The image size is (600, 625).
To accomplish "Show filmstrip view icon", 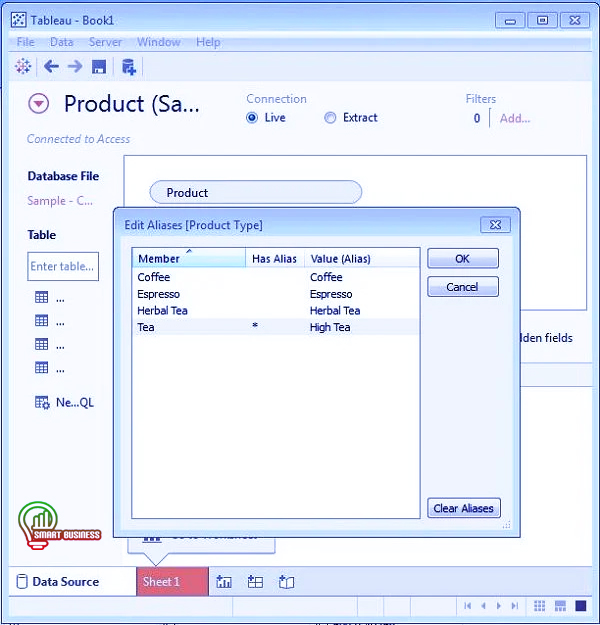I will coord(560,606).
